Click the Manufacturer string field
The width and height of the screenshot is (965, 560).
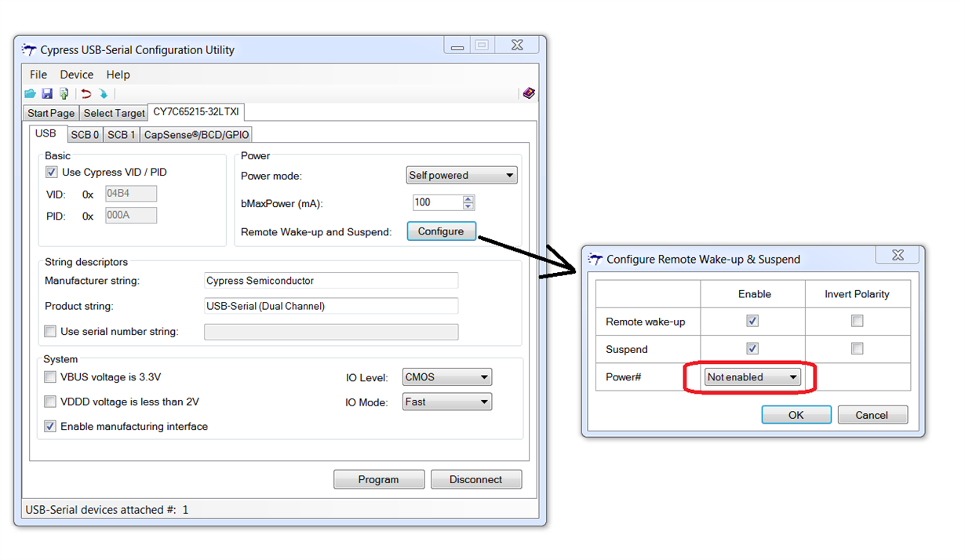[331, 281]
